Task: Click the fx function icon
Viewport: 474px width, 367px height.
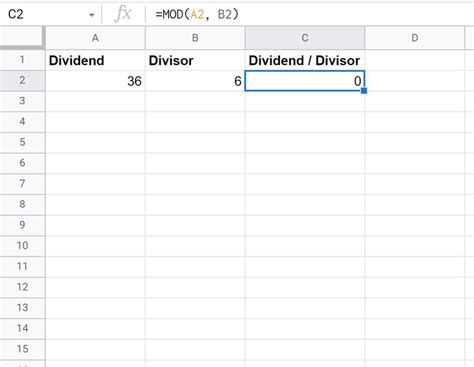Action: (x=123, y=14)
